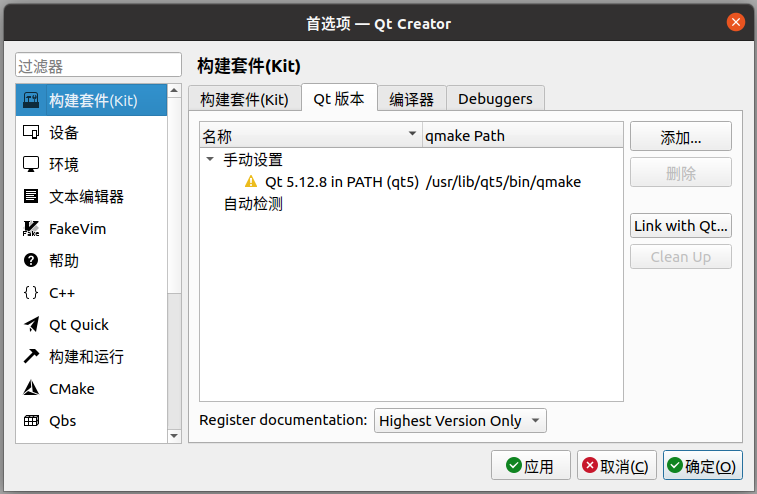Select the 自动检测 auto-detected row
This screenshot has width=757, height=494.
[252, 204]
